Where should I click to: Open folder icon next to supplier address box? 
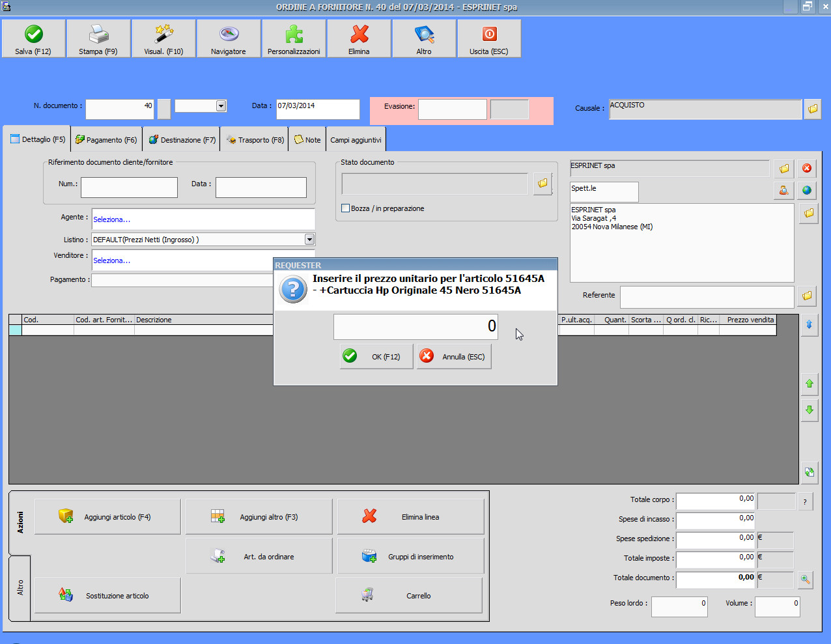tap(808, 213)
